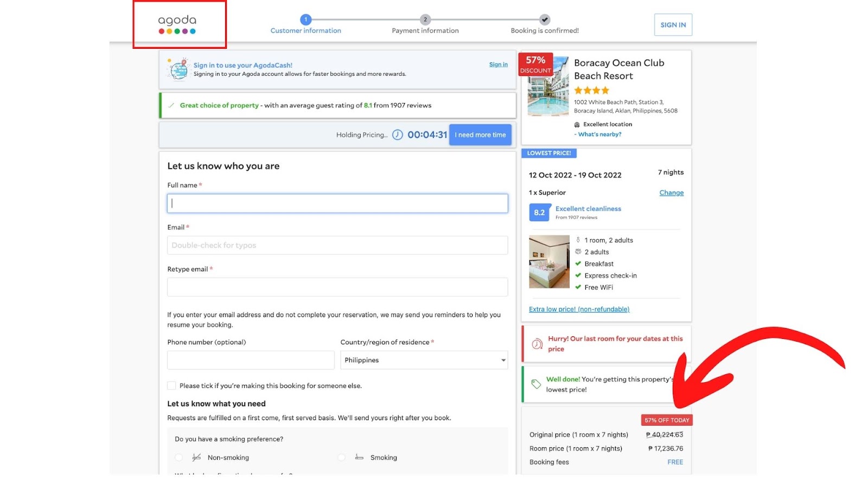Click the Sign in to use your AgodaCash heading
Viewport: 868px width, 488px height.
[x=243, y=65]
